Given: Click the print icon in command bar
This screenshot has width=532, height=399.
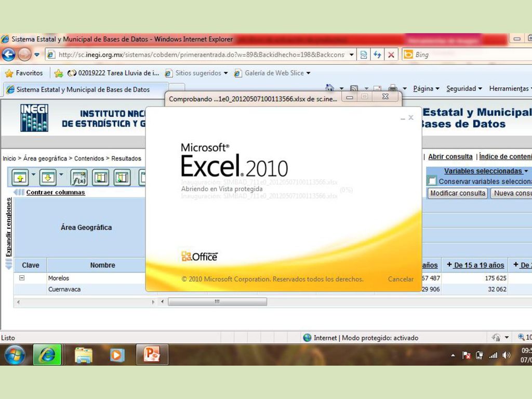Looking at the screenshot, I should click(x=393, y=88).
